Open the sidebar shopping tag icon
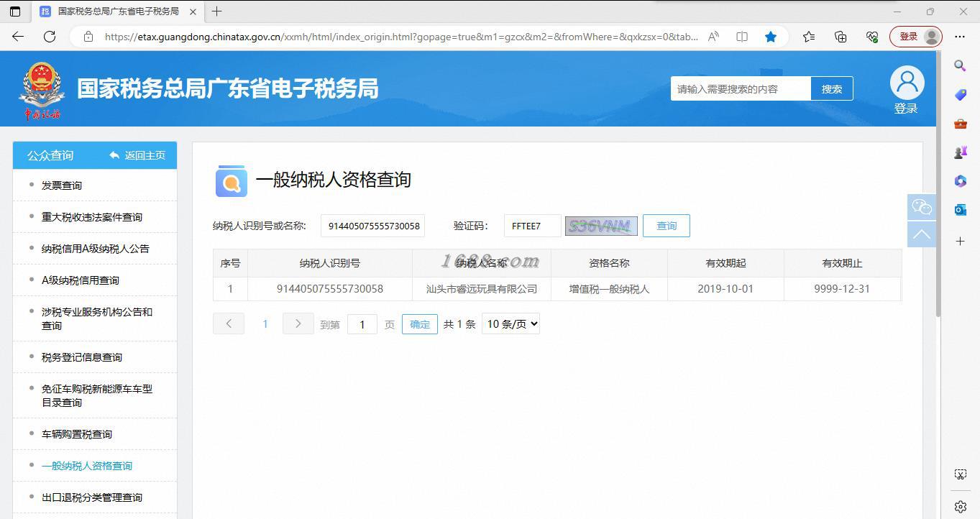This screenshot has height=519, width=980. (960, 95)
